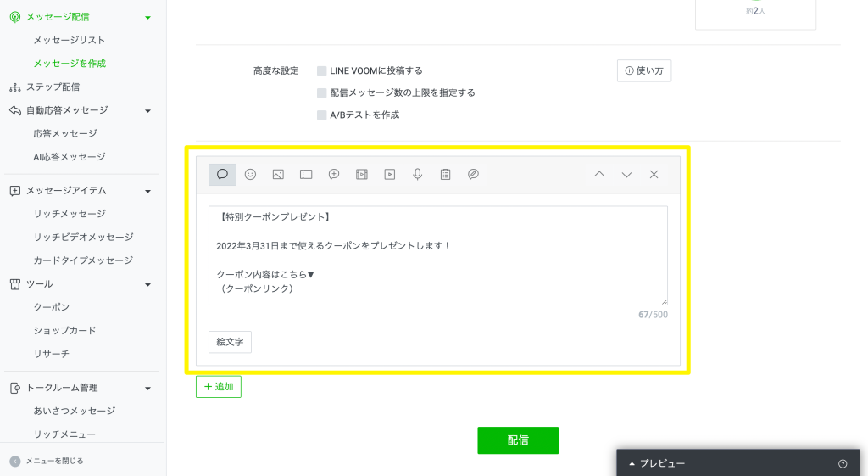Click the collapse menu circle arrow icon
This screenshot has height=476, width=868.
[x=15, y=461]
